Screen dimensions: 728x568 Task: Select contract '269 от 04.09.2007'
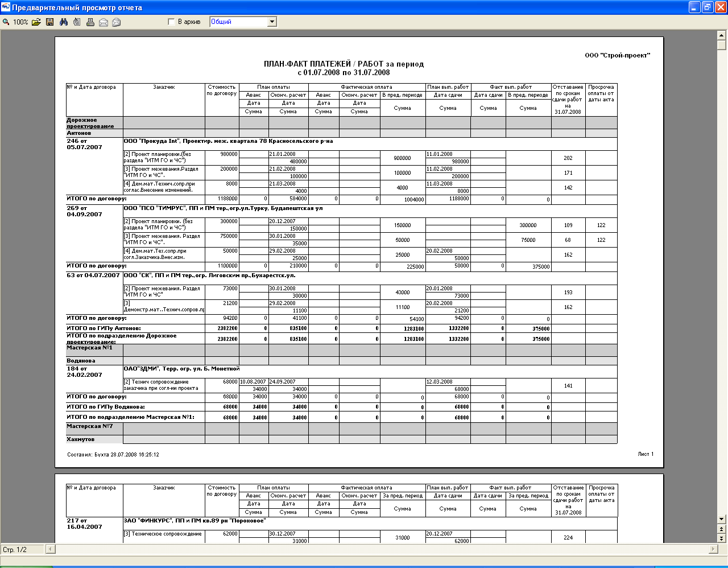tap(85, 211)
